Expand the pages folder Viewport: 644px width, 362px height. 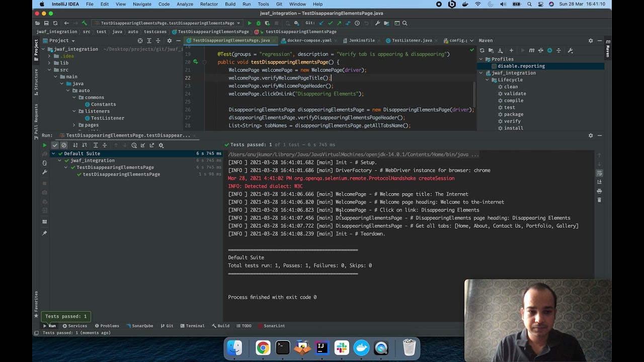(74, 125)
